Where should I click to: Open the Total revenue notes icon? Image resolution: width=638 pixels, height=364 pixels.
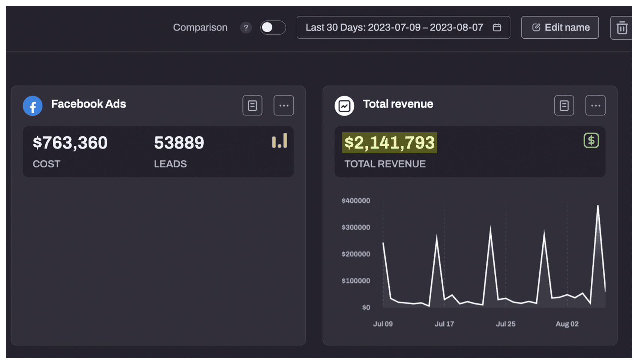coord(564,106)
